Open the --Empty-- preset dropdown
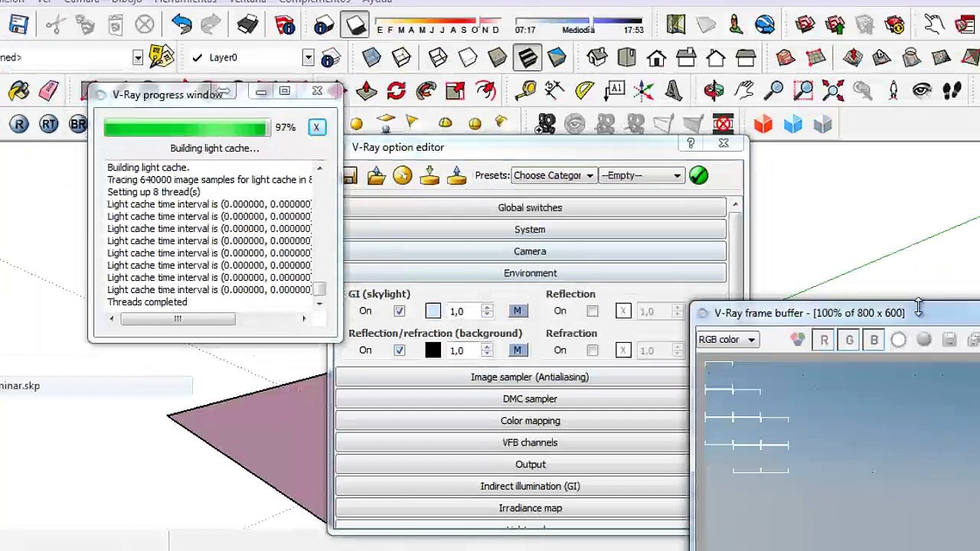 641,175
